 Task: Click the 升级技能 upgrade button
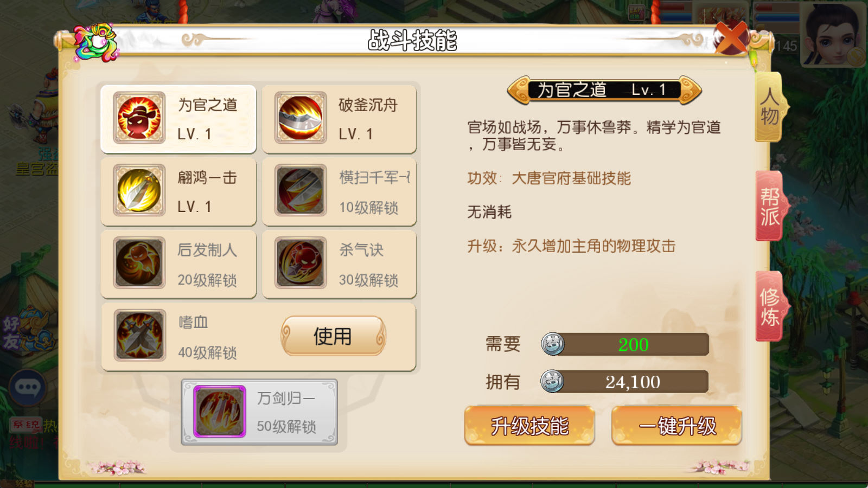529,426
